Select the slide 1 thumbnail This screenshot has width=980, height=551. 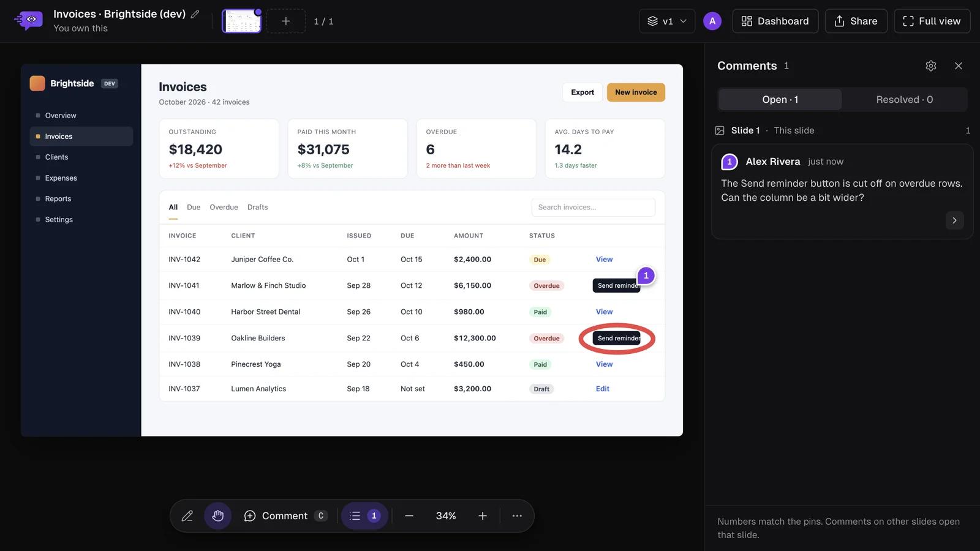point(241,21)
